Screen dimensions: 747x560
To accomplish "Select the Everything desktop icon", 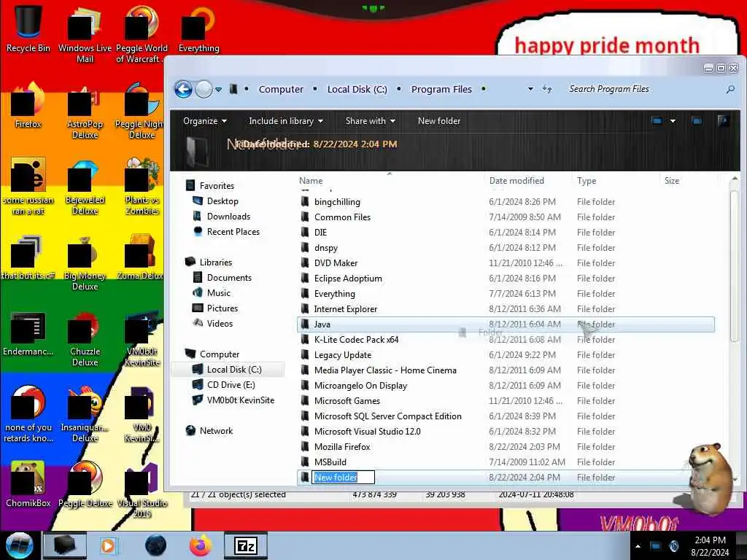I will (x=198, y=29).
